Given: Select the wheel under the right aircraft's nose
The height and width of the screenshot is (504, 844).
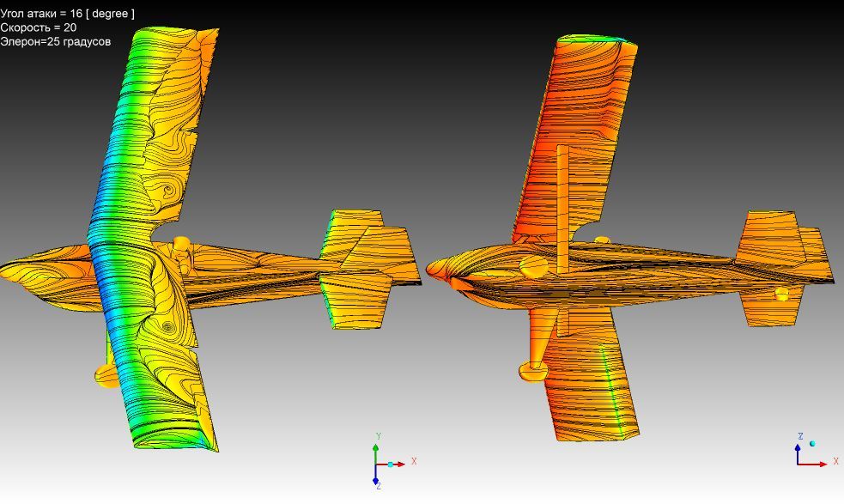Looking at the screenshot, I should [x=533, y=370].
